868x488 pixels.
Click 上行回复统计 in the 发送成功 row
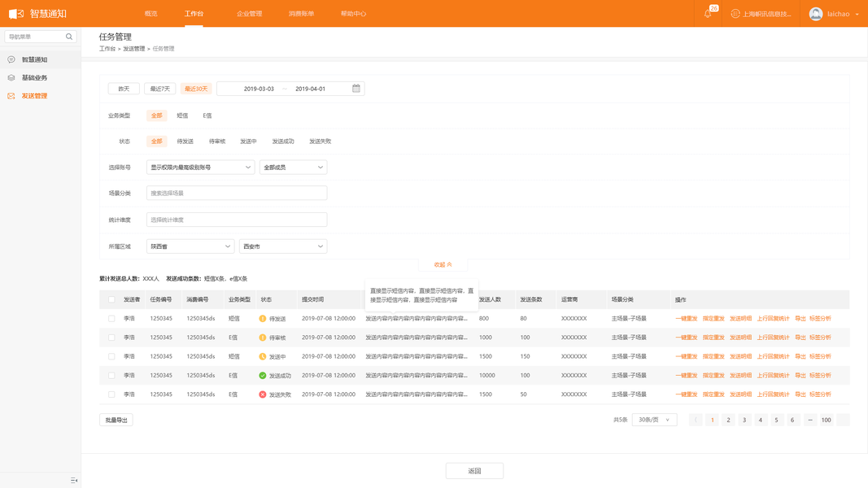point(773,376)
